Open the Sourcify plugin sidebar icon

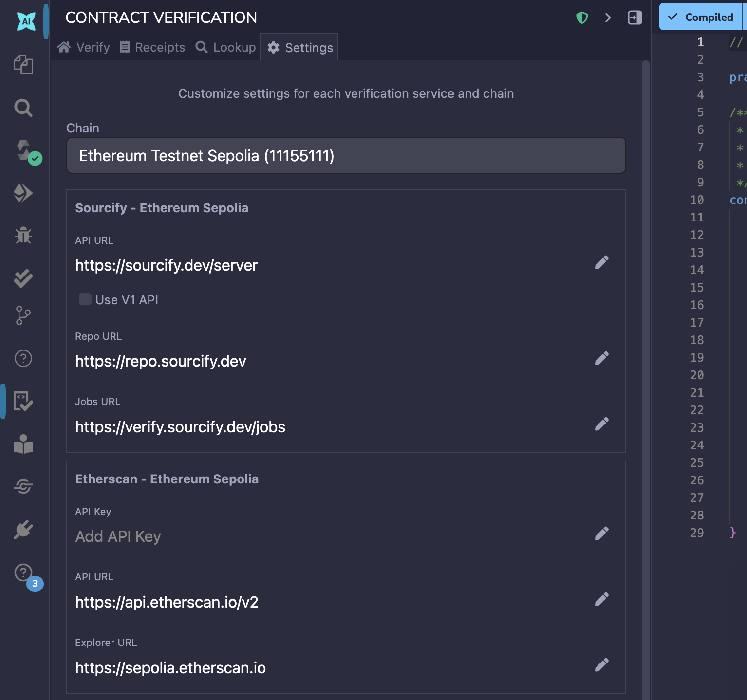(x=23, y=486)
